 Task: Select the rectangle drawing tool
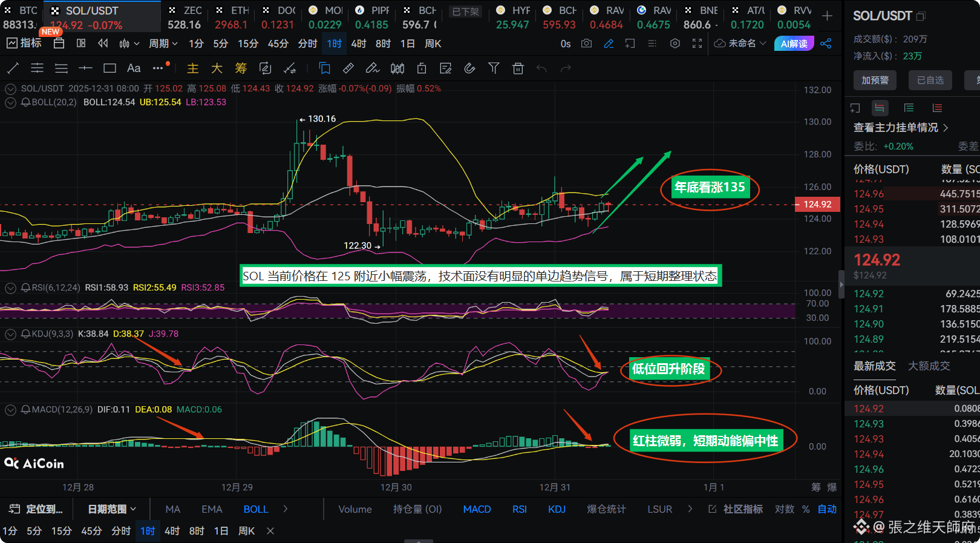coord(109,68)
